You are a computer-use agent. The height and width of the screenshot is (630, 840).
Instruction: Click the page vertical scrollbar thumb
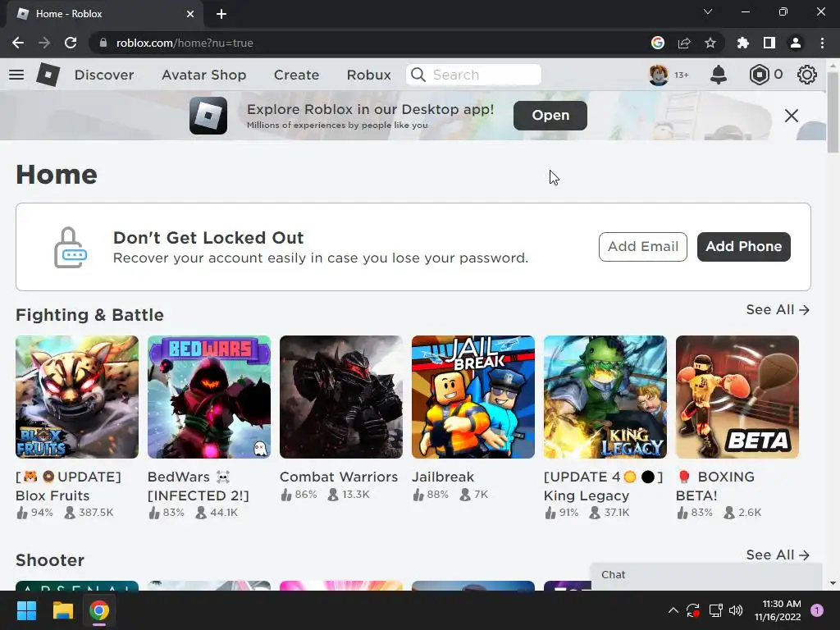pyautogui.click(x=833, y=112)
